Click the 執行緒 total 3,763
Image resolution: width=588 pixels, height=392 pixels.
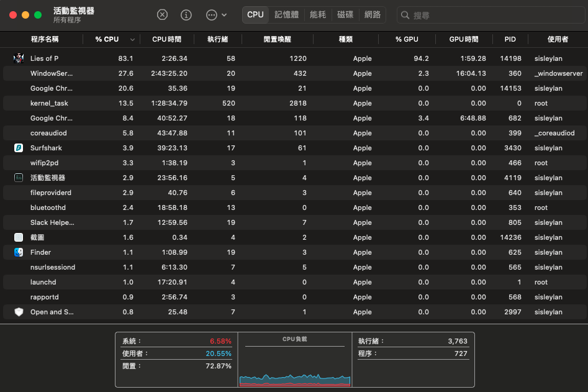click(458, 341)
